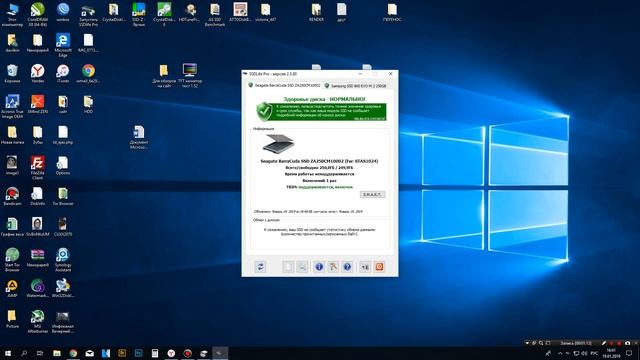Screen dimensions: 640x360
Task: Click the blue question-mark help icon in SSDLife
Action: click(x=347, y=267)
